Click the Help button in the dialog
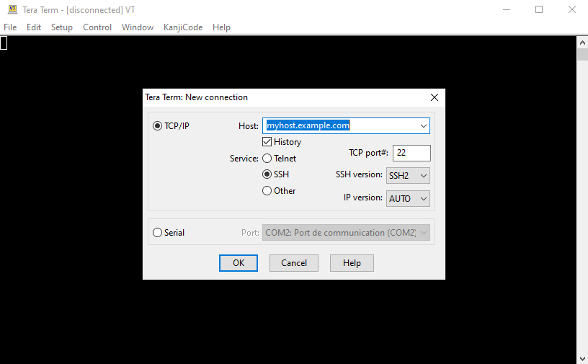588x364 pixels. (x=352, y=263)
